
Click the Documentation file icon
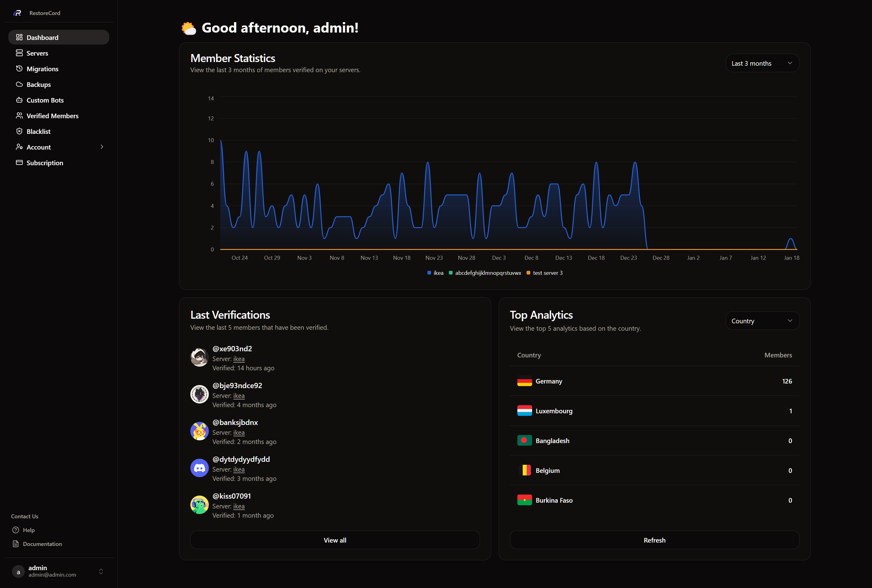(x=16, y=544)
